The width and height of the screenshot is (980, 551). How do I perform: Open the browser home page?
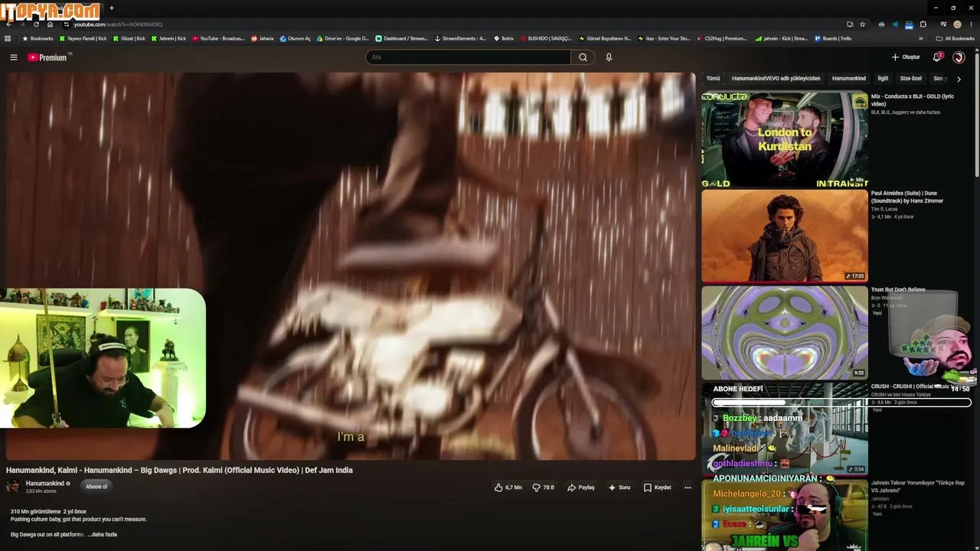[x=50, y=24]
